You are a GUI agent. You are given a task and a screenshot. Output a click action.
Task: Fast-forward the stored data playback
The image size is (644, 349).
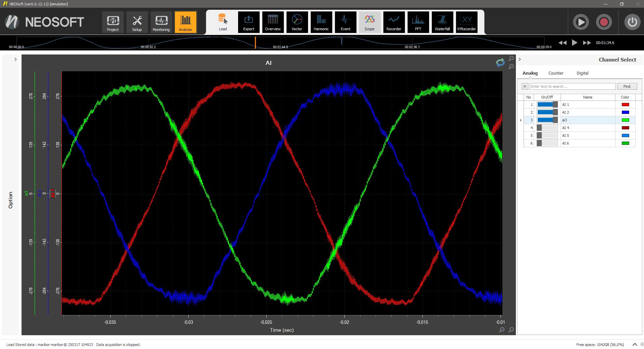point(587,43)
